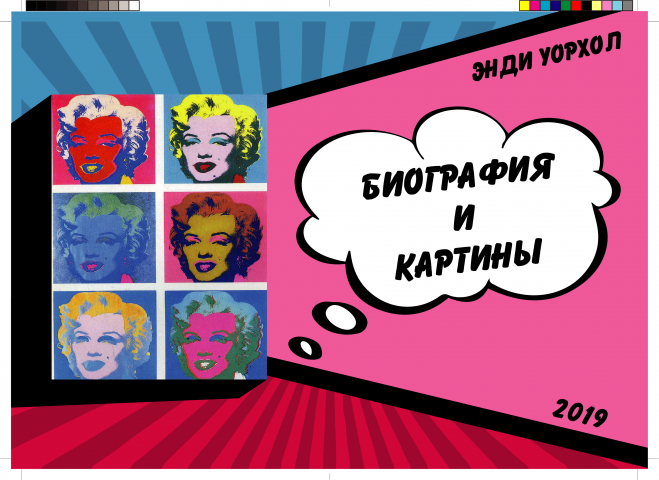
Task: Pick the magenta swatch in the colour bar
Action: pyautogui.click(x=535, y=5)
